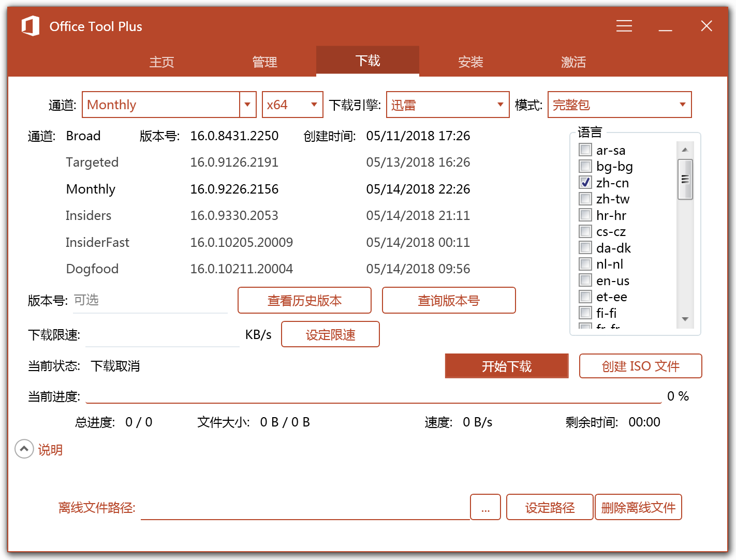
Task: Open the x64 architecture dropdown
Action: [x=292, y=105]
